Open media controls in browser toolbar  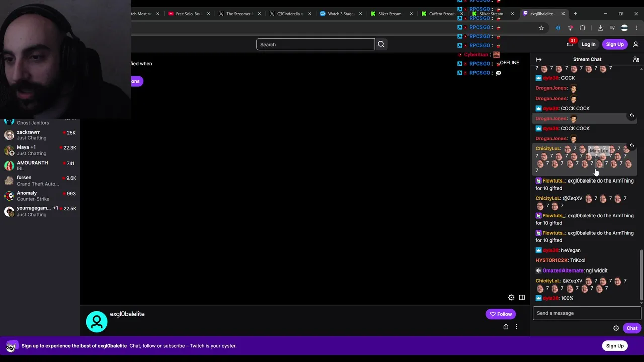click(x=612, y=28)
